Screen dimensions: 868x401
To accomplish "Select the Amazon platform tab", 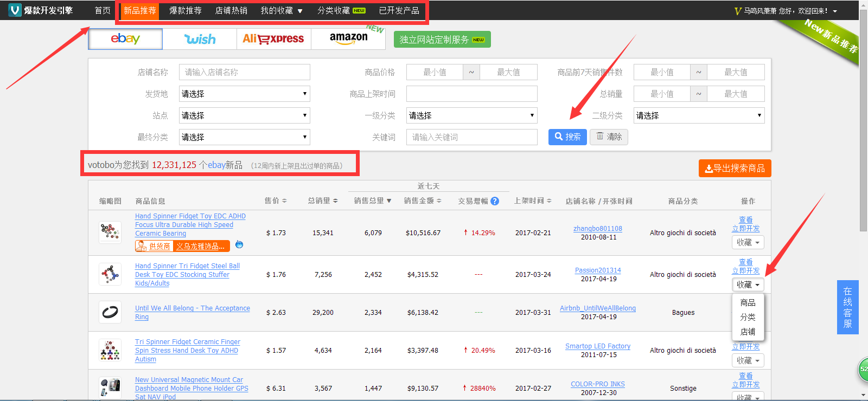I will [348, 39].
